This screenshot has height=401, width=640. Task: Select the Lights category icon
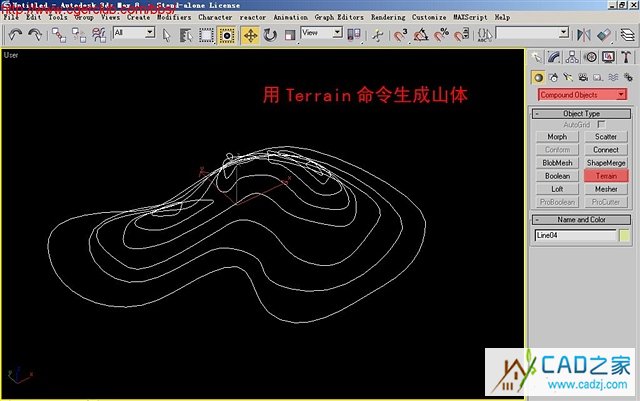click(x=568, y=78)
